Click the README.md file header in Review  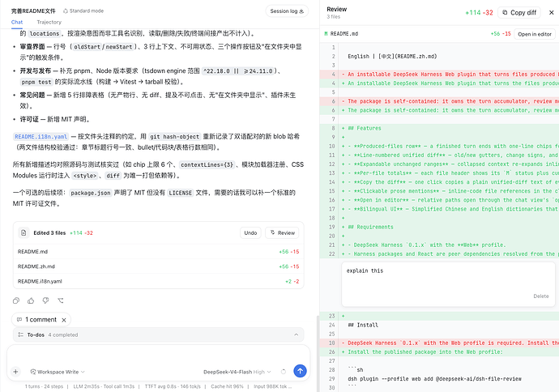pyautogui.click(x=344, y=34)
